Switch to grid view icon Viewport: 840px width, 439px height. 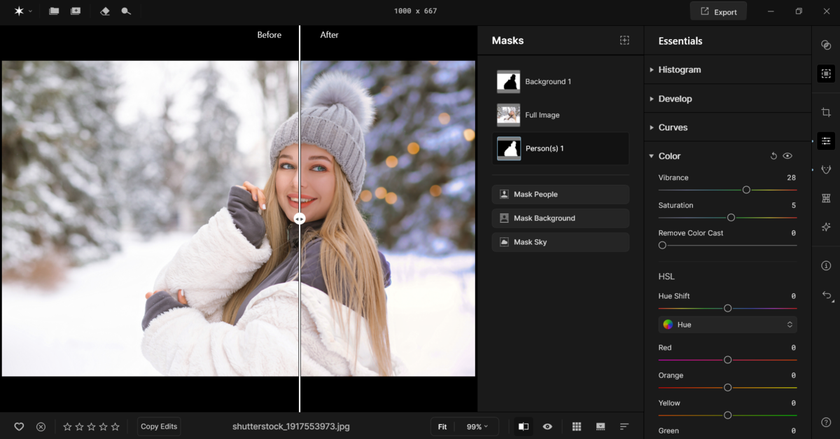576,426
